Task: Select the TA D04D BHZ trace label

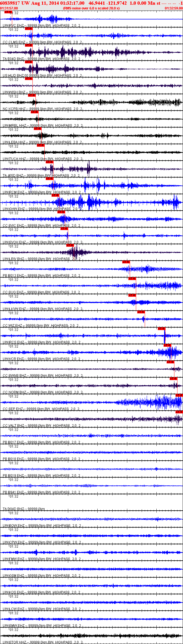Action: pos(24,509)
